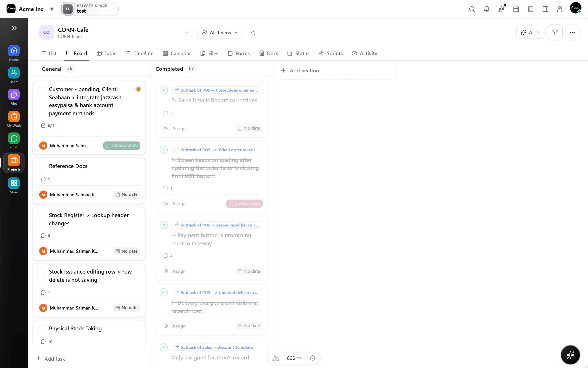Open Chat in sidebar
Viewport: 588px width, 368px height.
click(x=14, y=141)
